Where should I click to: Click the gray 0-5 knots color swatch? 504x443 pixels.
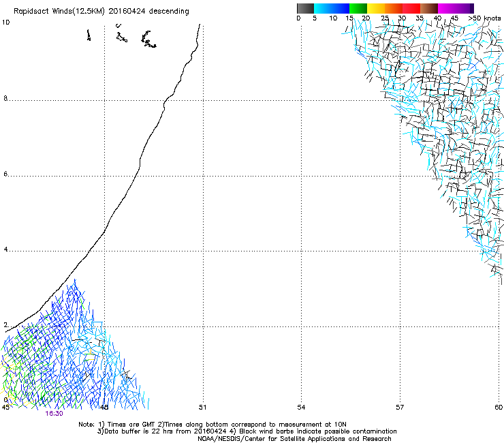(x=305, y=8)
